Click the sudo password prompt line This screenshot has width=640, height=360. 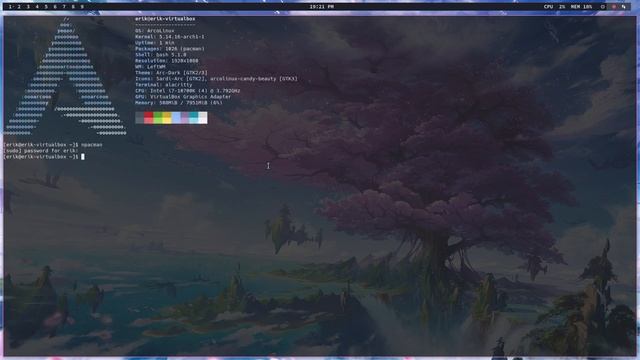tap(40, 151)
